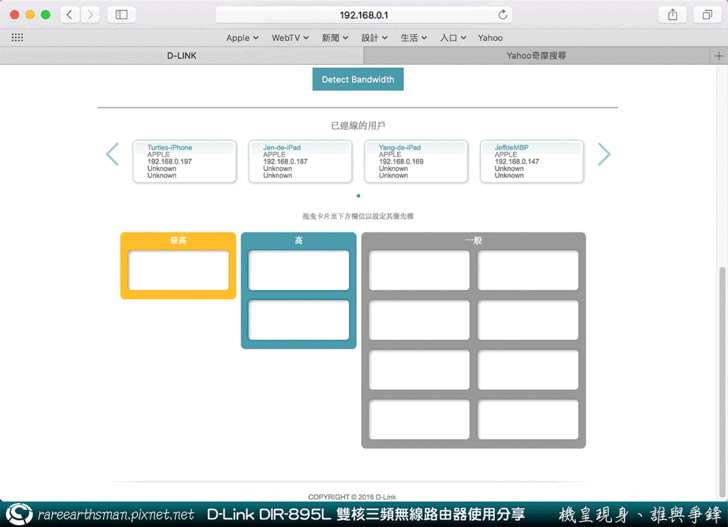The width and height of the screenshot is (728, 527).
Task: Add new tab with plus icon
Action: [x=719, y=56]
